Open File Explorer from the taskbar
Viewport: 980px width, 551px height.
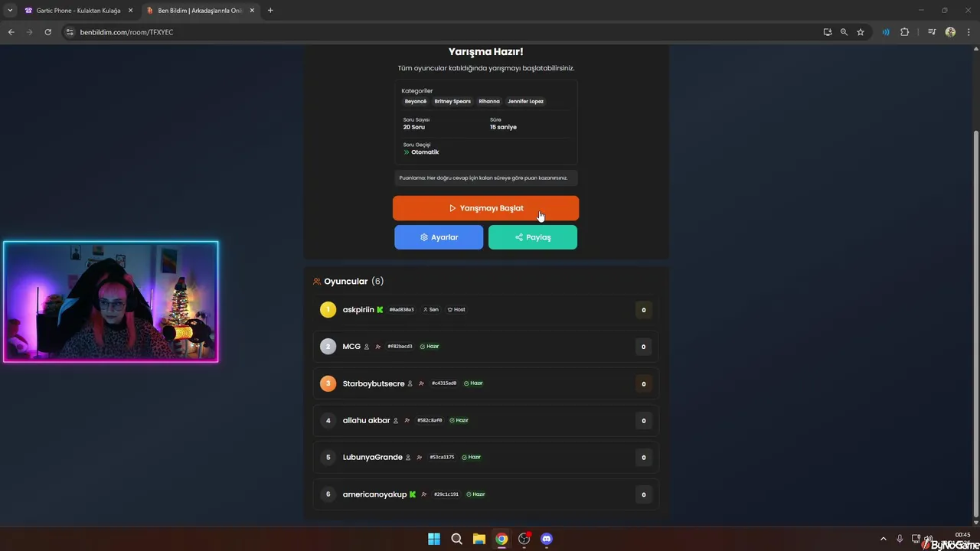(x=479, y=539)
